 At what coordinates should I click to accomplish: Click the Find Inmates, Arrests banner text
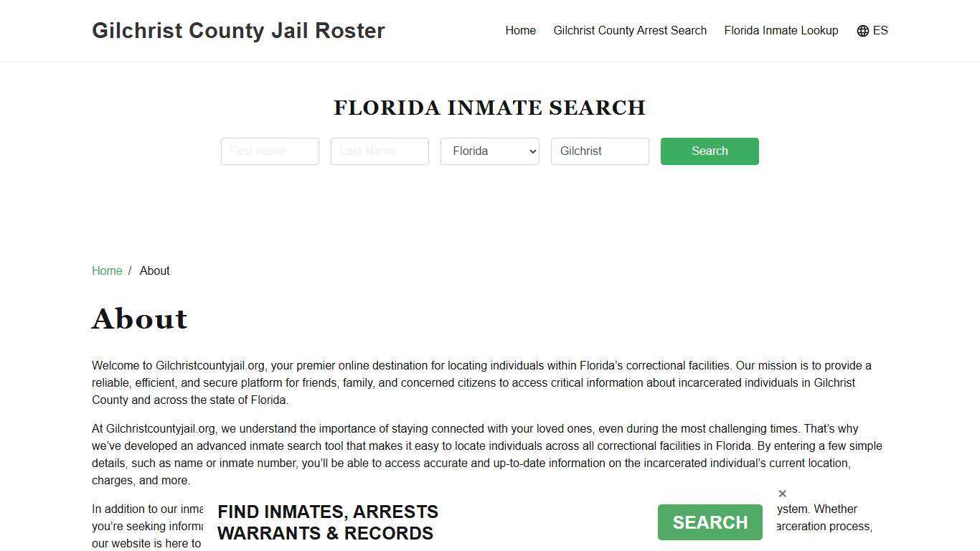[328, 522]
